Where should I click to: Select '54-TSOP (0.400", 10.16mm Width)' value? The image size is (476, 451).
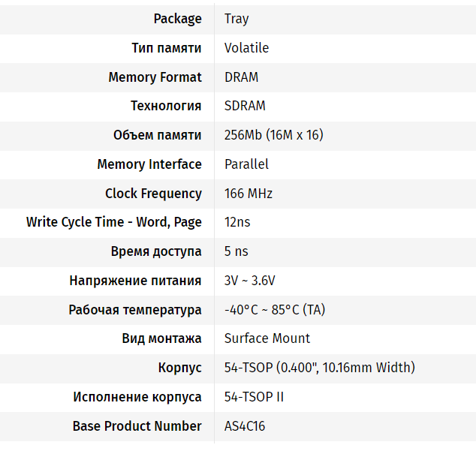coord(319,368)
